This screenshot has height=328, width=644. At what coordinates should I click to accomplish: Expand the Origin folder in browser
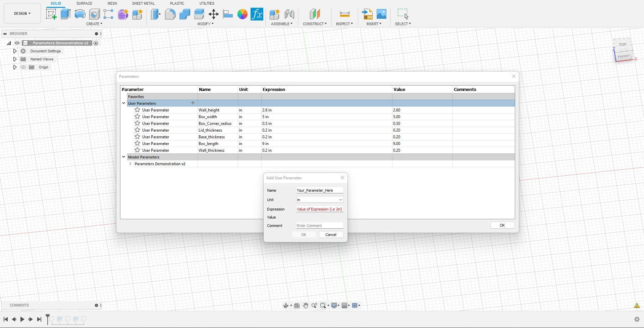(15, 67)
